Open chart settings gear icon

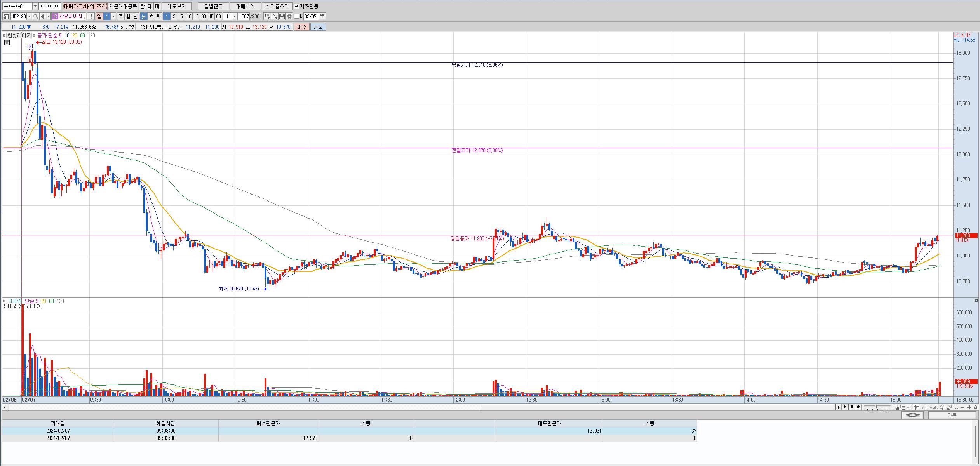[289, 16]
